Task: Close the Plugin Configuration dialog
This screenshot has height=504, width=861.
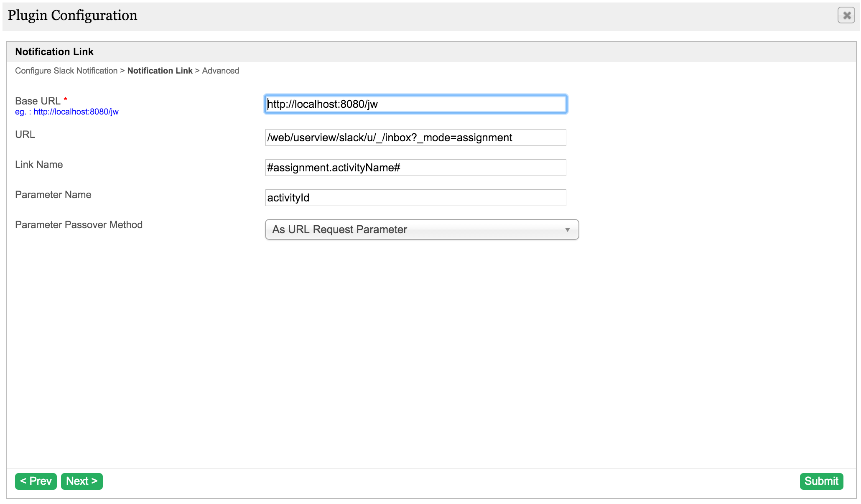Action: click(x=846, y=15)
